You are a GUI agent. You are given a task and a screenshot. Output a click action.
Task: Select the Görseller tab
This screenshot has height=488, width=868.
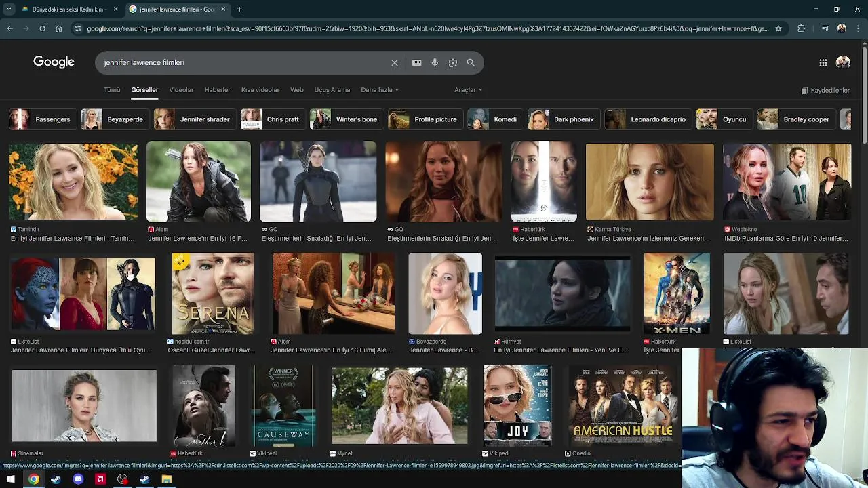(144, 90)
